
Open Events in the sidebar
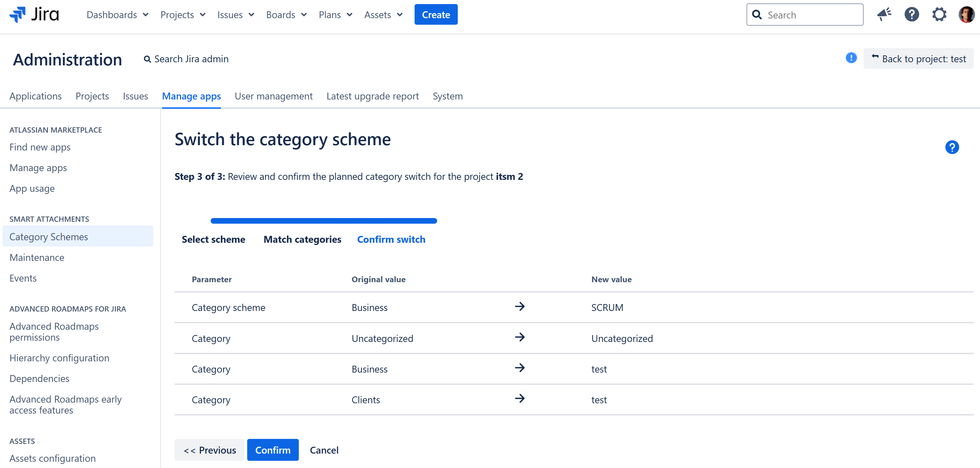pos(23,278)
